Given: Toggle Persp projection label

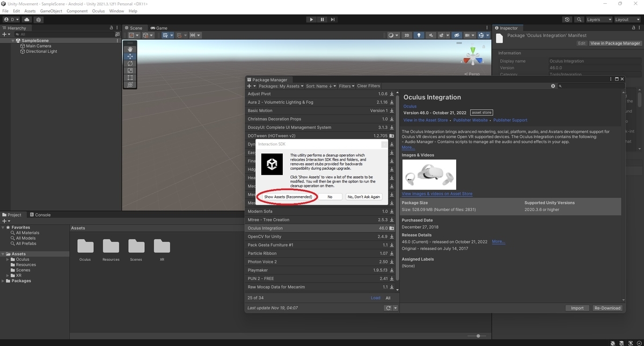Looking at the screenshot, I should 473,74.
